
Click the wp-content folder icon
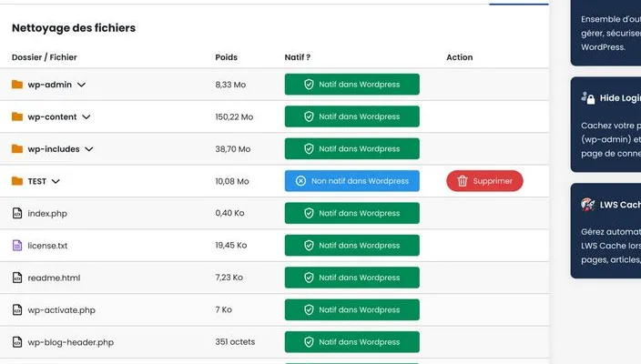coord(16,117)
